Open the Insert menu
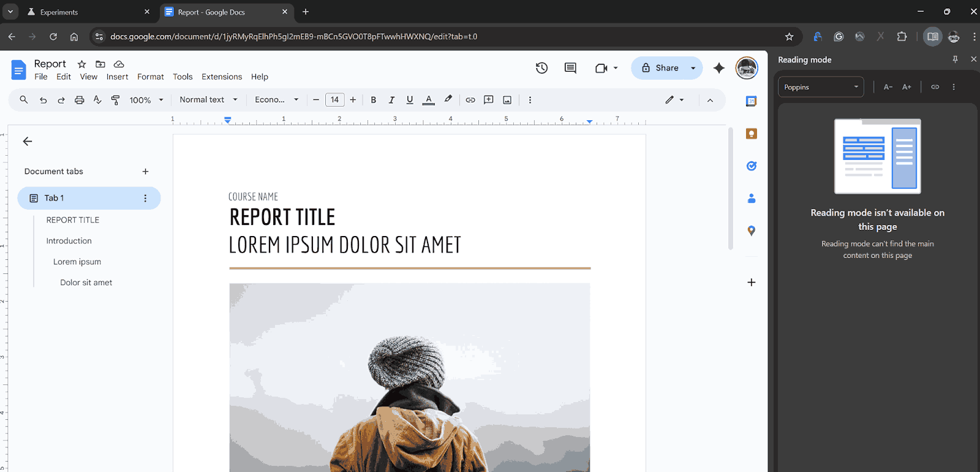Screen dimensions: 980x472 coord(117,77)
